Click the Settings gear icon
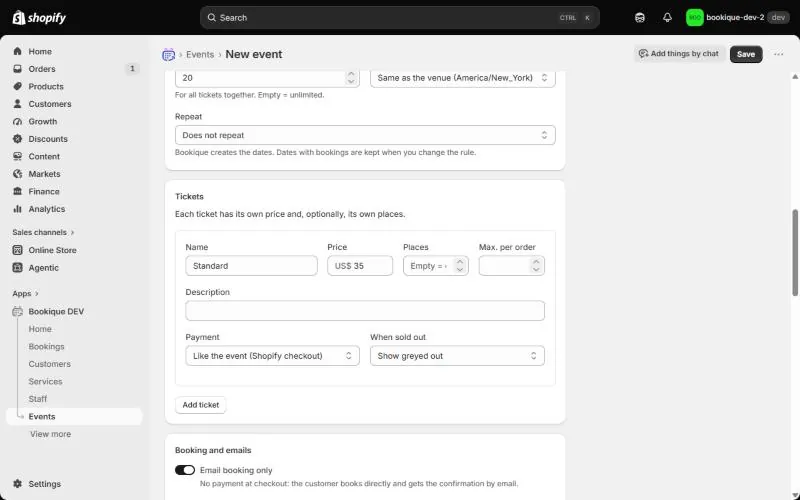Screen dimensions: 800x500 (x=17, y=484)
